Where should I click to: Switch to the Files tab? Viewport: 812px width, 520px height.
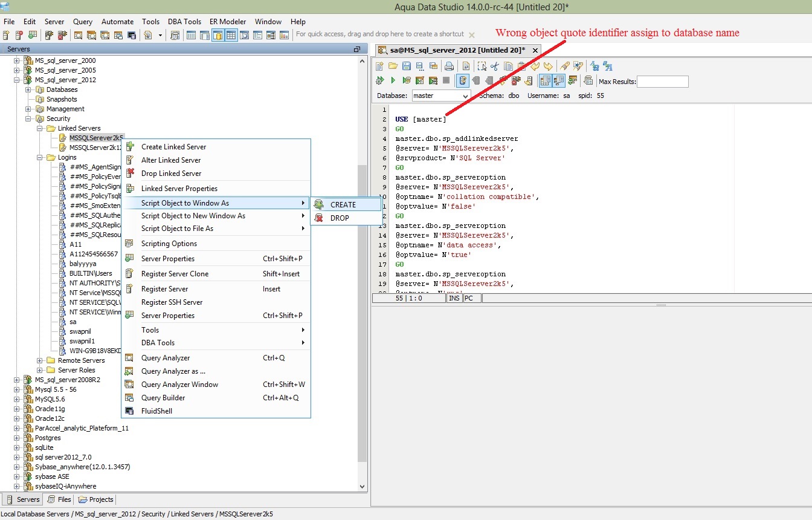59,499
